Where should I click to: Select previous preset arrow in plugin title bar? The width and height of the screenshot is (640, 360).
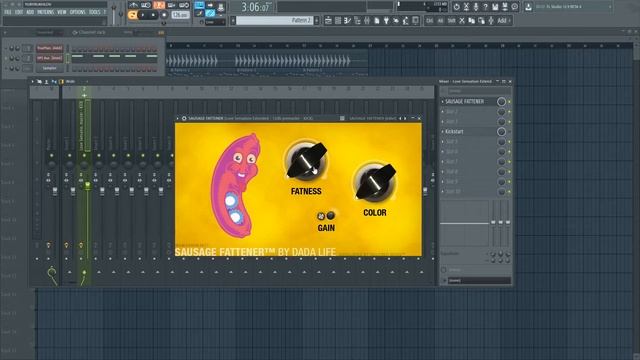(x=400, y=118)
